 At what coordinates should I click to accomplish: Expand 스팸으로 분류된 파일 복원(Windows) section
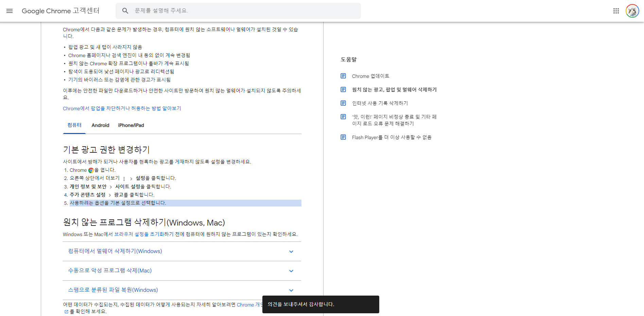[x=182, y=290]
